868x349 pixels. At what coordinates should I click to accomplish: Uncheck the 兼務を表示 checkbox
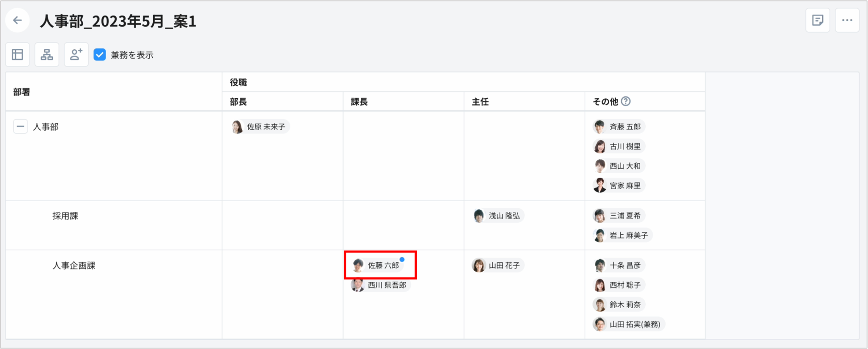tap(100, 55)
